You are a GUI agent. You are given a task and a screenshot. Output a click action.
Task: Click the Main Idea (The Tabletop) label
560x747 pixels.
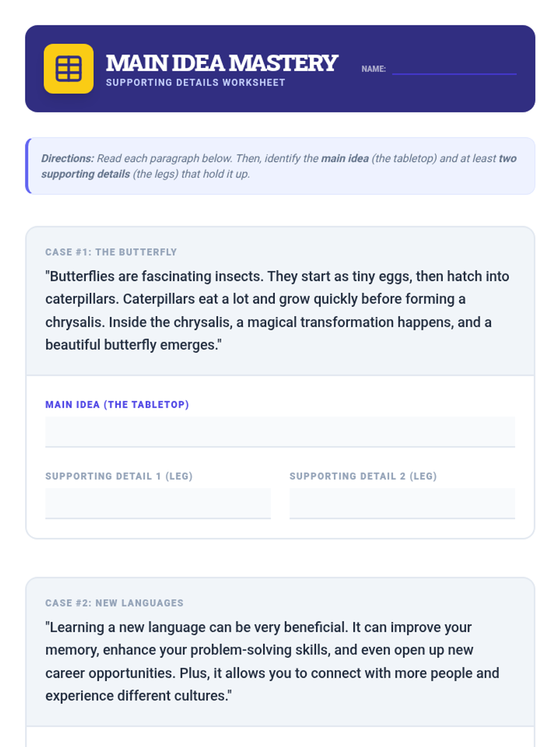[117, 405]
